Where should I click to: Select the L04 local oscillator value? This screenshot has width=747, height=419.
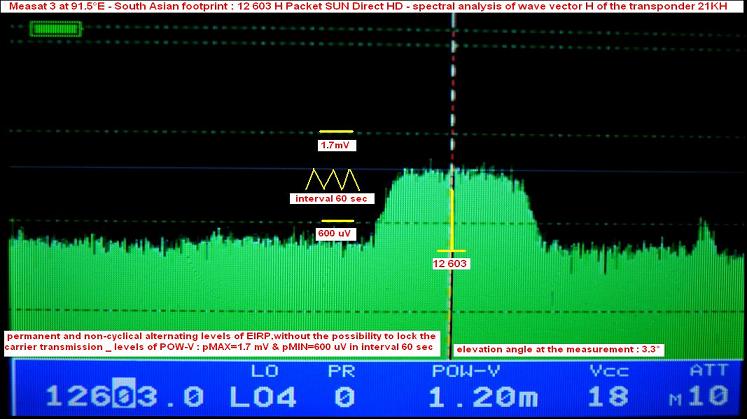tap(259, 395)
